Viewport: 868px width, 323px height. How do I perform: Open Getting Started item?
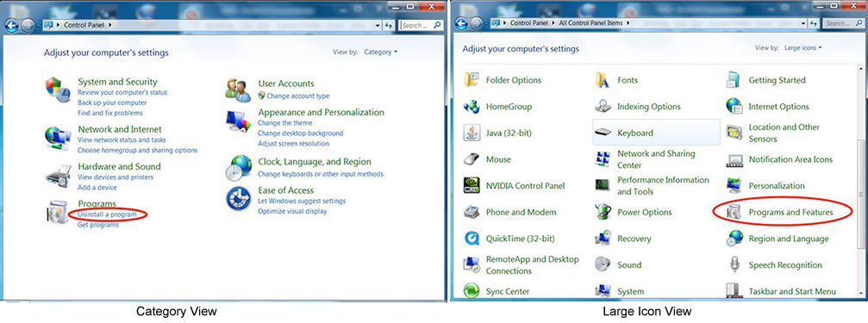[x=766, y=80]
